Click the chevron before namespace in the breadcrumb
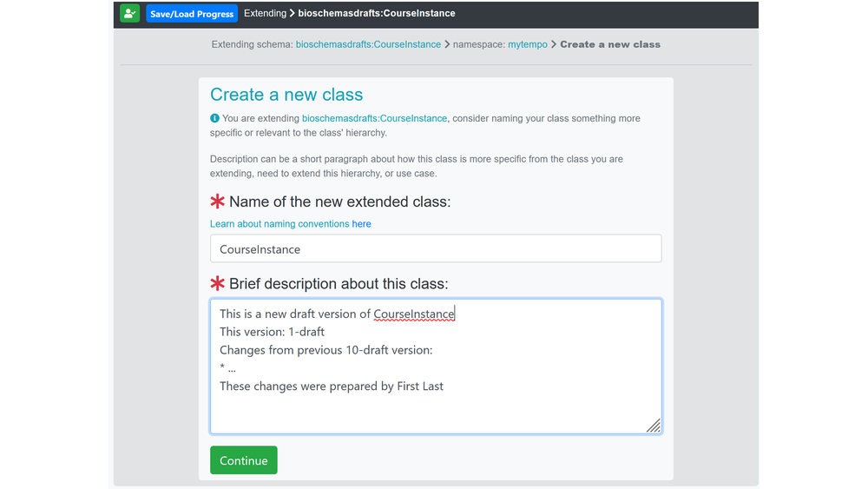Viewport: 868px width, 489px height. (x=447, y=44)
